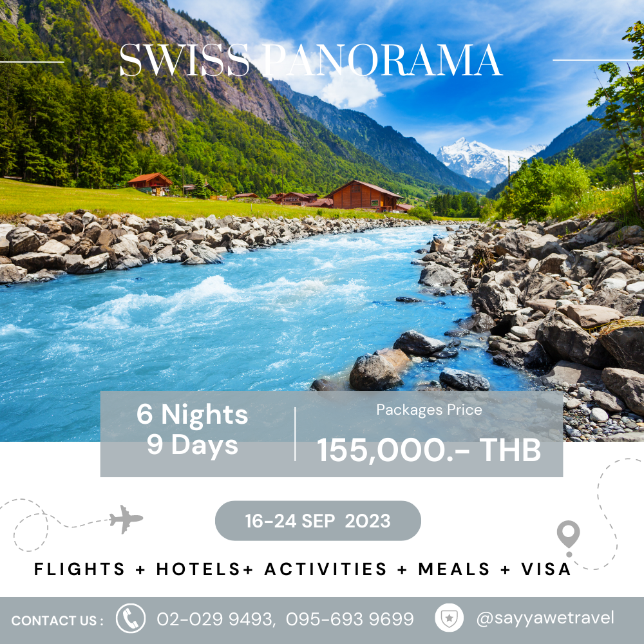The image size is (644, 644).
Task: Click the snowy mountain peak in the photo
Action: 484,160
